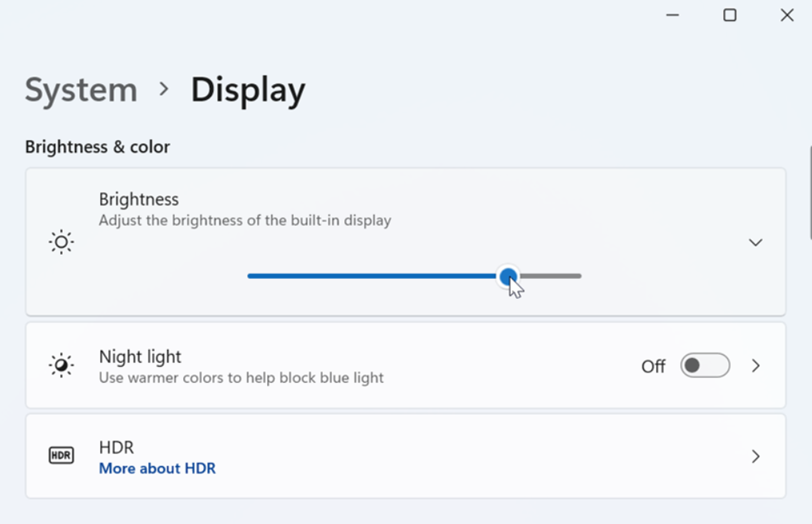
Task: Click the half-shaded night light sun icon
Action: tap(61, 365)
